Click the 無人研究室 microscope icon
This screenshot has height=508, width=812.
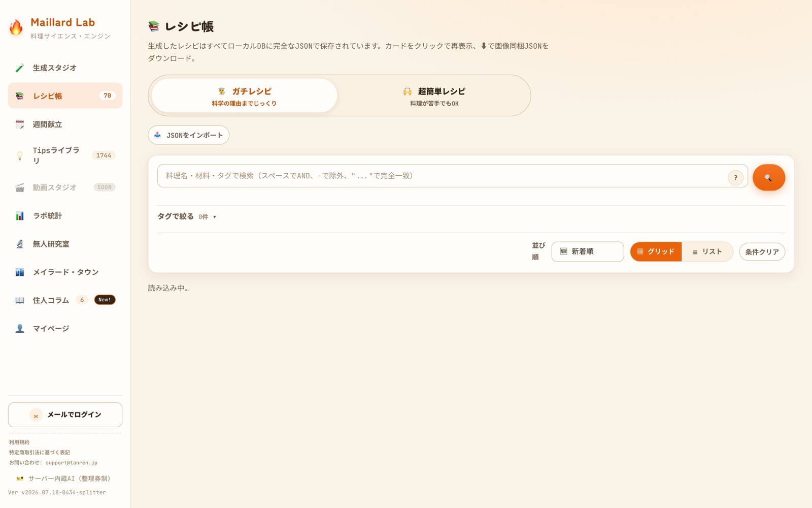tap(20, 244)
